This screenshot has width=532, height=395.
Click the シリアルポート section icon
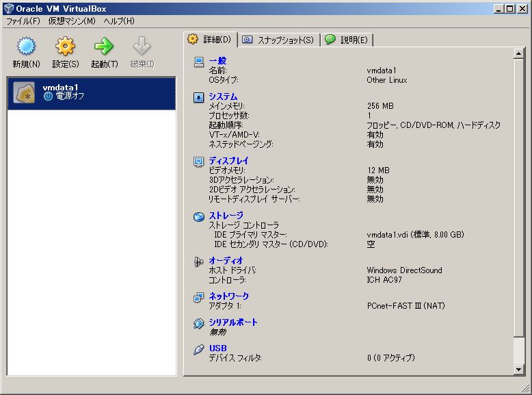[x=199, y=323]
